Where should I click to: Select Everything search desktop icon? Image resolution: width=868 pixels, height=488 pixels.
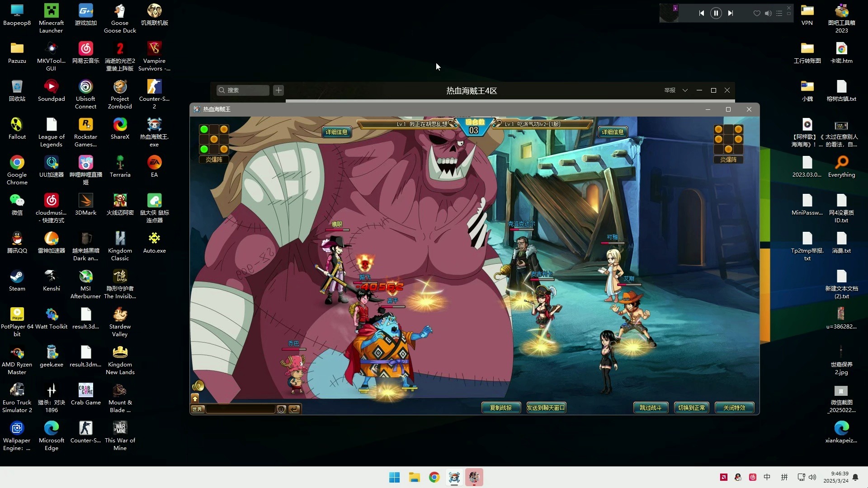coord(841,167)
